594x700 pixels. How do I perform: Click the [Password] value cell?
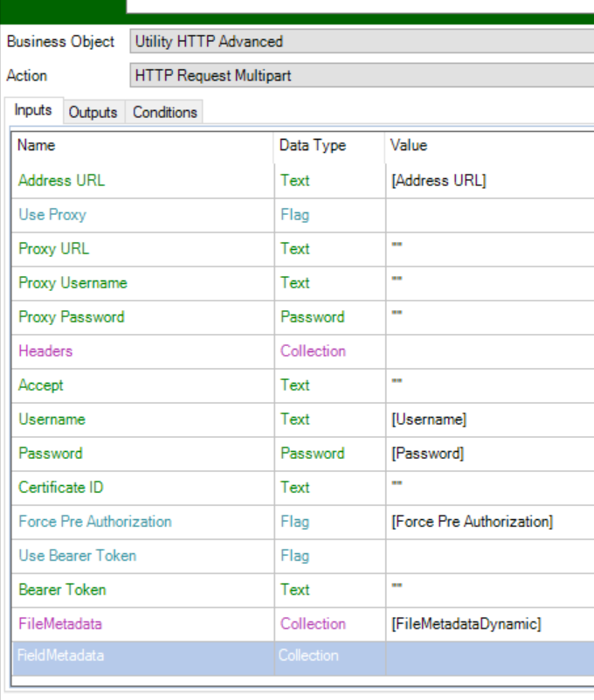[489, 454]
